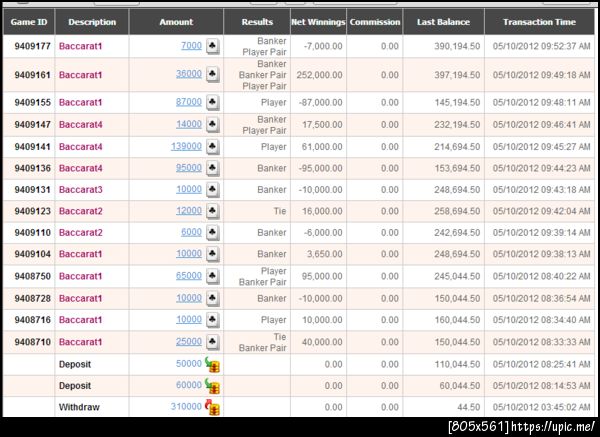Click the coin icon beside Withdraw 310000

[x=212, y=408]
